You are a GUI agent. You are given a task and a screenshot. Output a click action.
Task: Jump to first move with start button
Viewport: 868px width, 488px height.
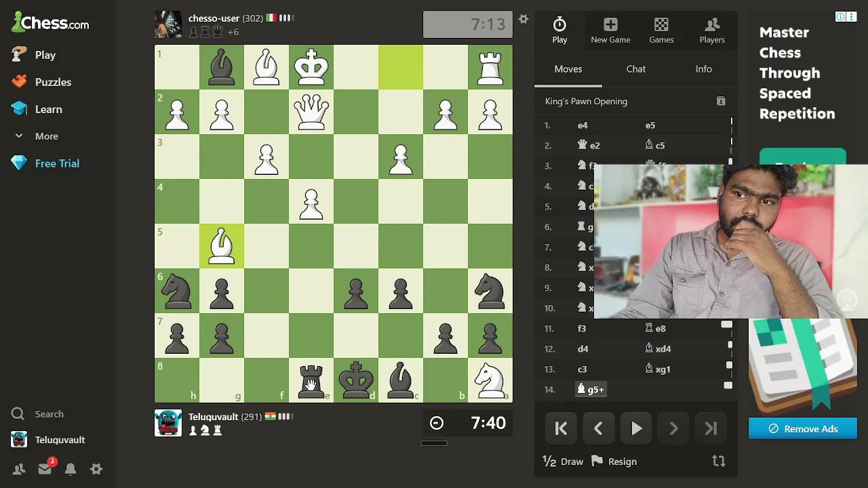pyautogui.click(x=561, y=428)
